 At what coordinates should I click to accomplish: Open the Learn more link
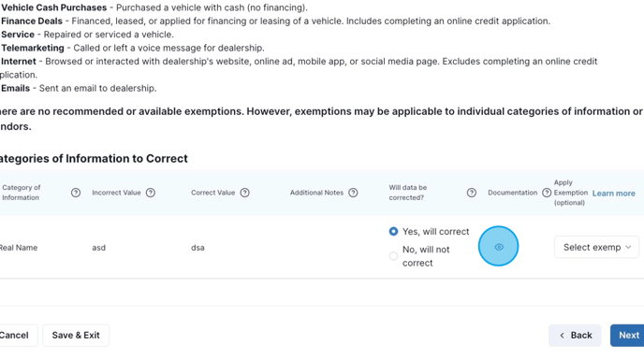tap(614, 194)
